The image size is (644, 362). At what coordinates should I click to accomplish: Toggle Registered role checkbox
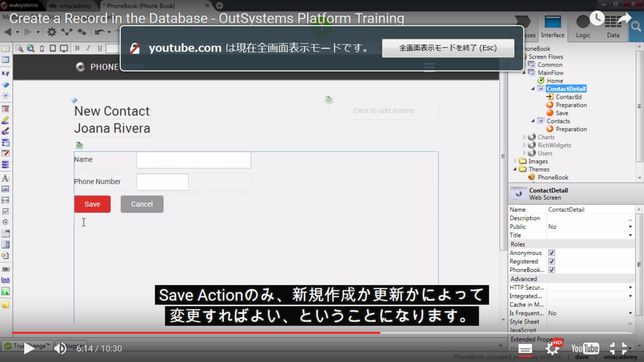click(552, 261)
